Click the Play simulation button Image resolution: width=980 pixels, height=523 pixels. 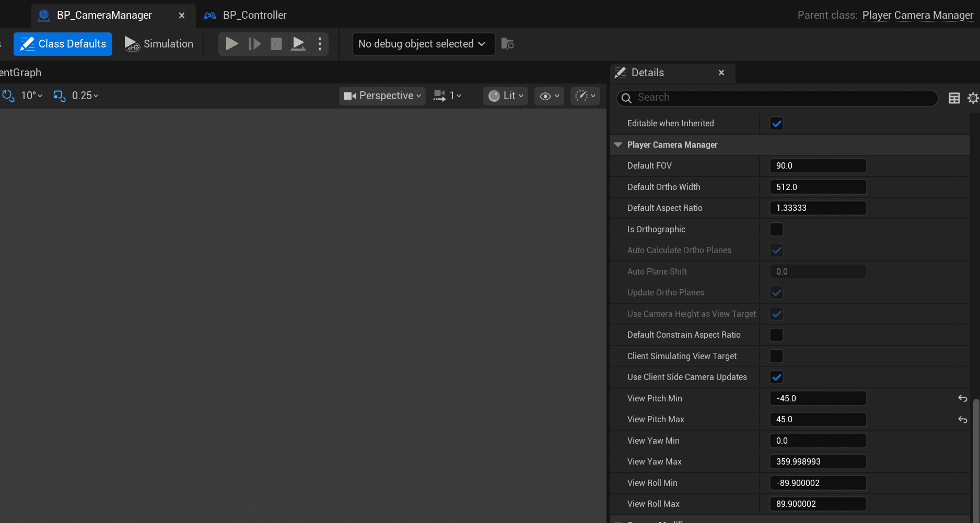tap(232, 44)
